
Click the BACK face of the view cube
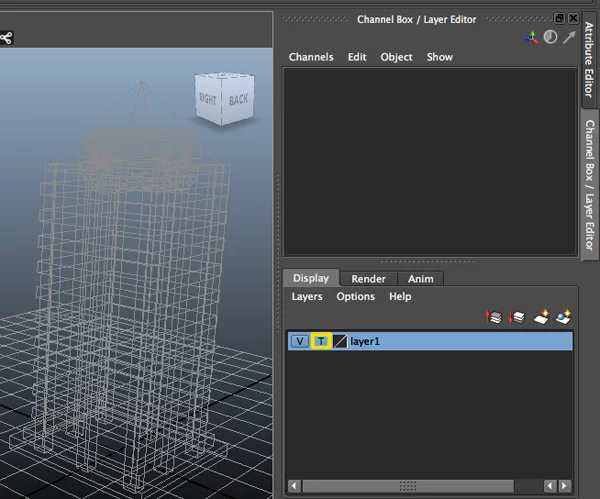[x=238, y=99]
